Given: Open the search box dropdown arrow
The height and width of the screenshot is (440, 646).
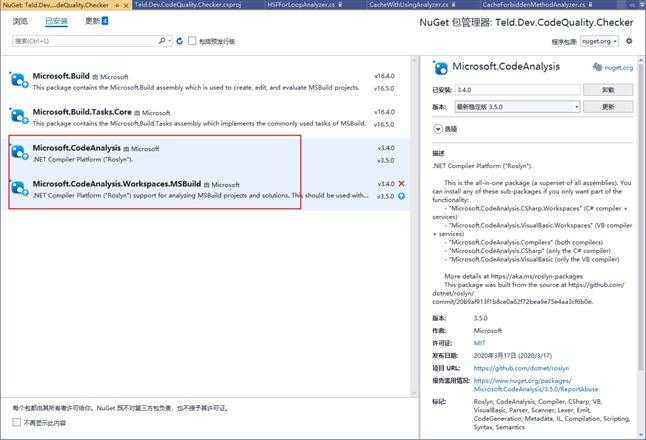Looking at the screenshot, I should tap(170, 41).
